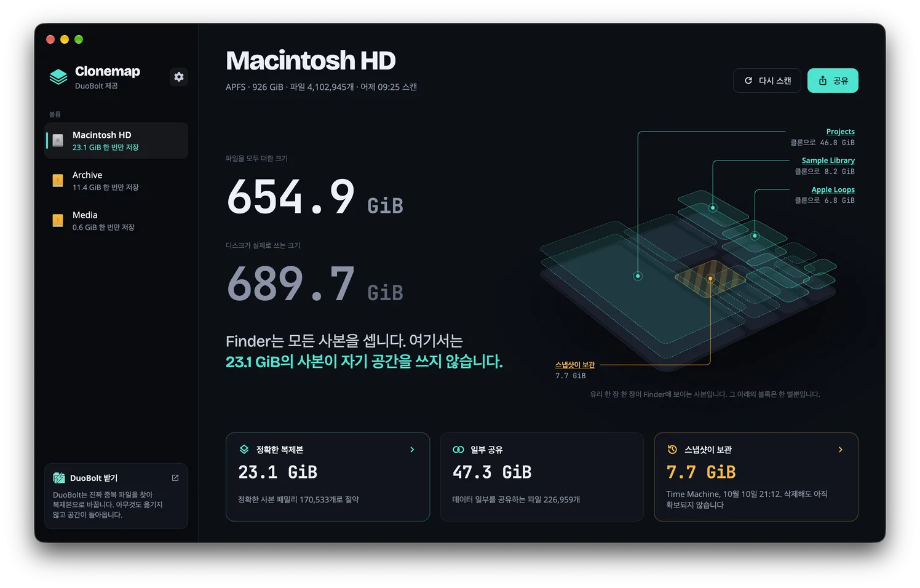This screenshot has width=920, height=588.
Task: Click the share upload icon
Action: point(823,81)
